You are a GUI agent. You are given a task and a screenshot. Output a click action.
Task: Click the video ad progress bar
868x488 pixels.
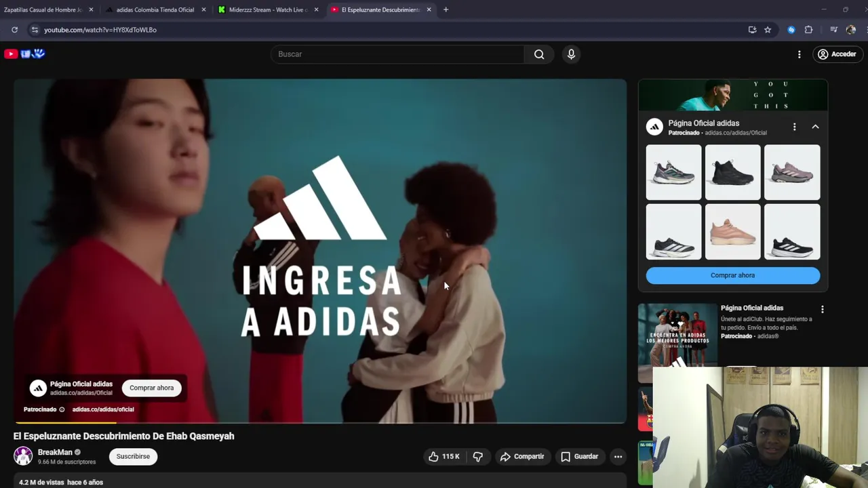click(x=320, y=422)
